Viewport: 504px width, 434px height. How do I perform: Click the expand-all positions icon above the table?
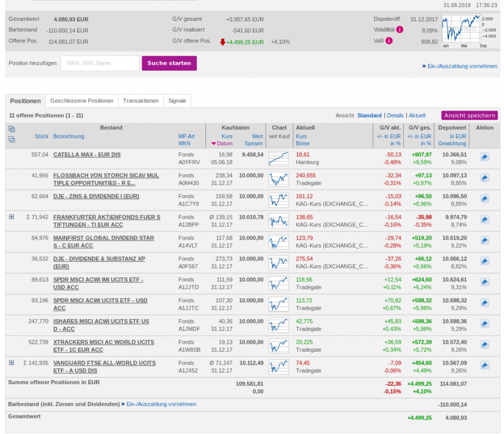[x=11, y=129]
